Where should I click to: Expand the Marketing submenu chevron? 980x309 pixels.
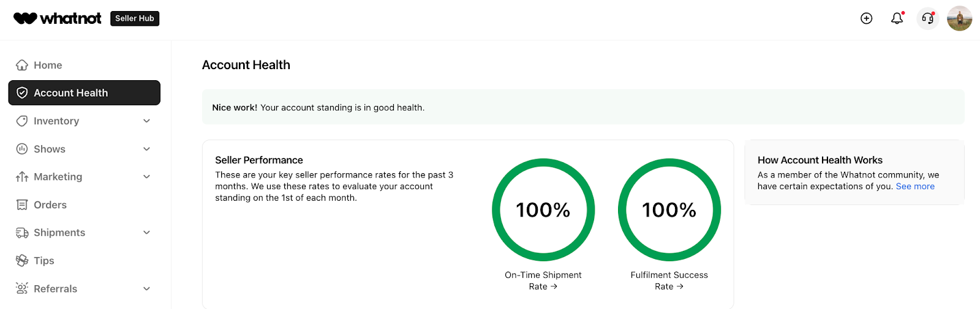point(146,177)
